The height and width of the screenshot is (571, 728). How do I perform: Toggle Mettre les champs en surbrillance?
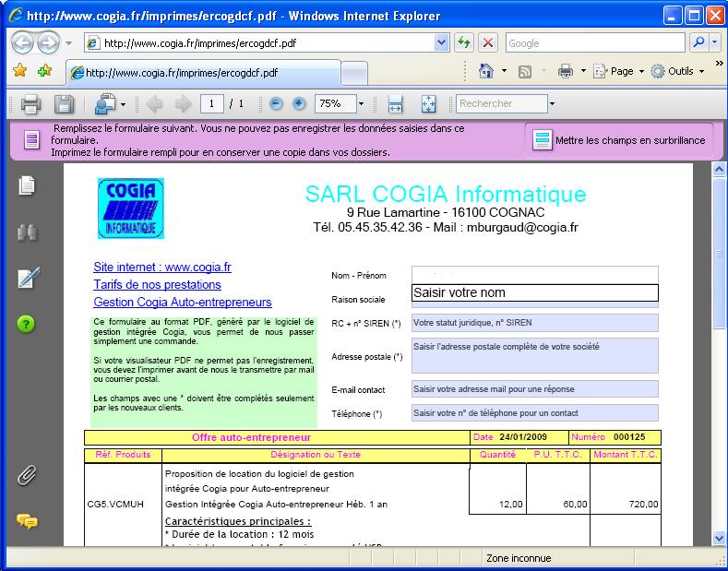point(619,140)
